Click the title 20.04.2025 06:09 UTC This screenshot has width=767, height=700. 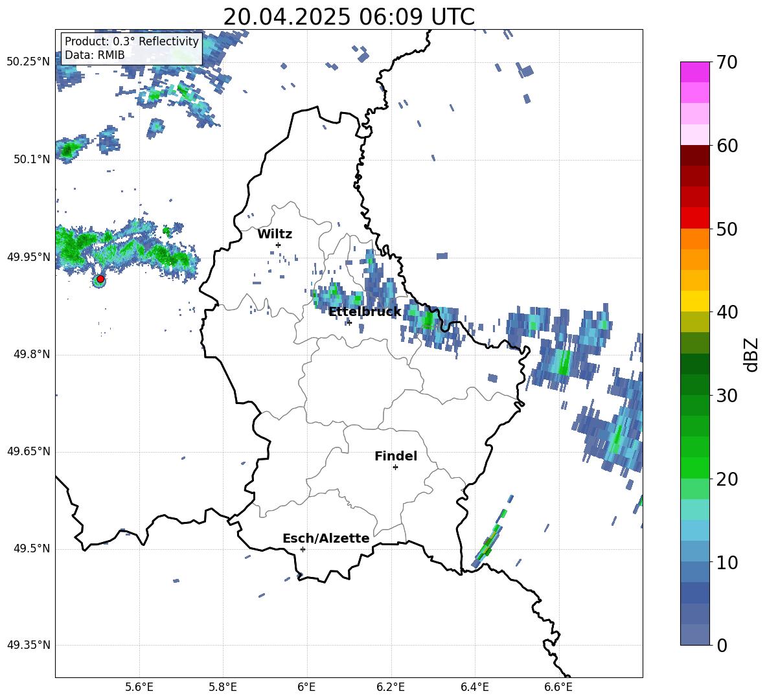click(x=349, y=17)
